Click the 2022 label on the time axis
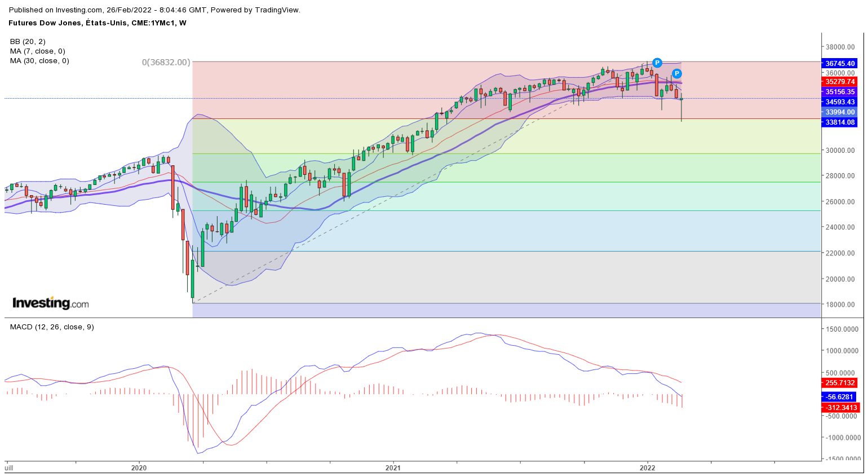This screenshot has height=476, width=868. tap(648, 468)
